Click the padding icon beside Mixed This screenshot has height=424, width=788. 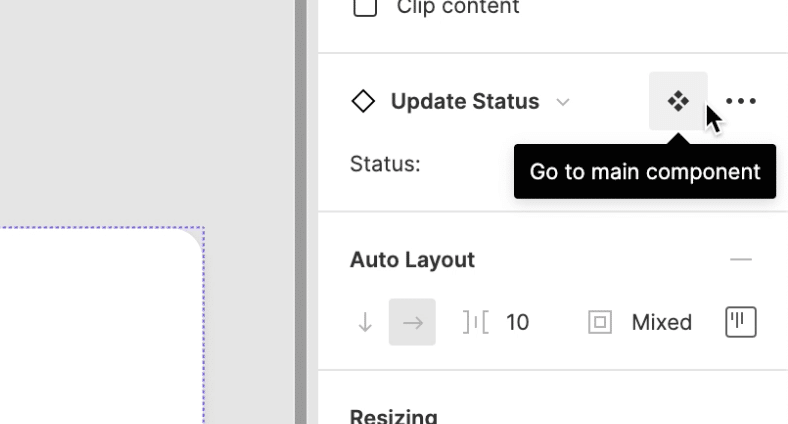tap(600, 322)
